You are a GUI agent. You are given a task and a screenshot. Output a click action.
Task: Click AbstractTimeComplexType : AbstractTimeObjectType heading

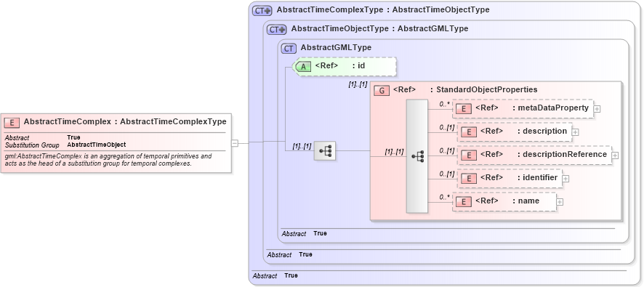click(383, 9)
